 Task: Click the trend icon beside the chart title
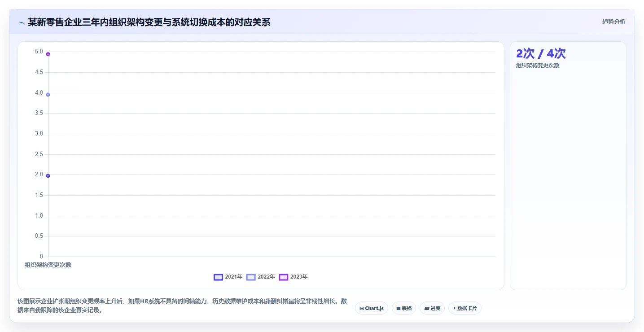coord(21,22)
